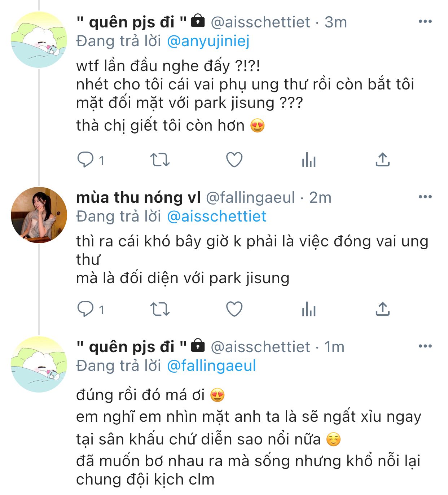Open more options on fallingaeul's tweet

[425, 197]
